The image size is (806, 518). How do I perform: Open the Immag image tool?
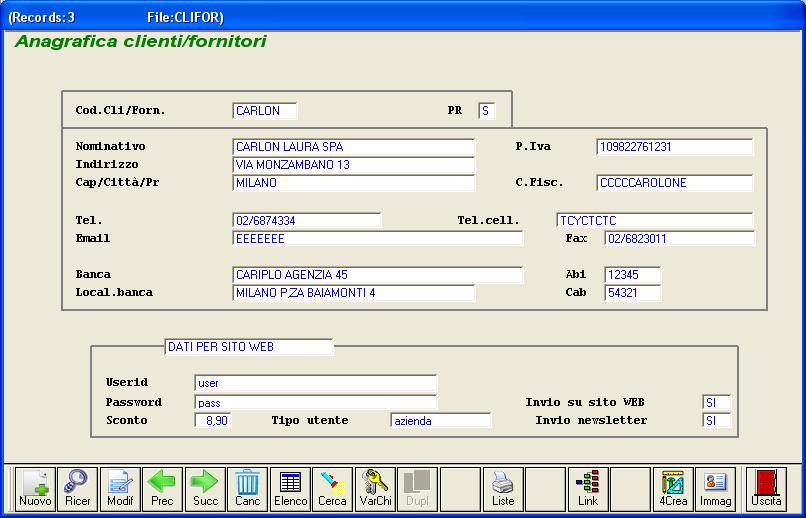(716, 489)
